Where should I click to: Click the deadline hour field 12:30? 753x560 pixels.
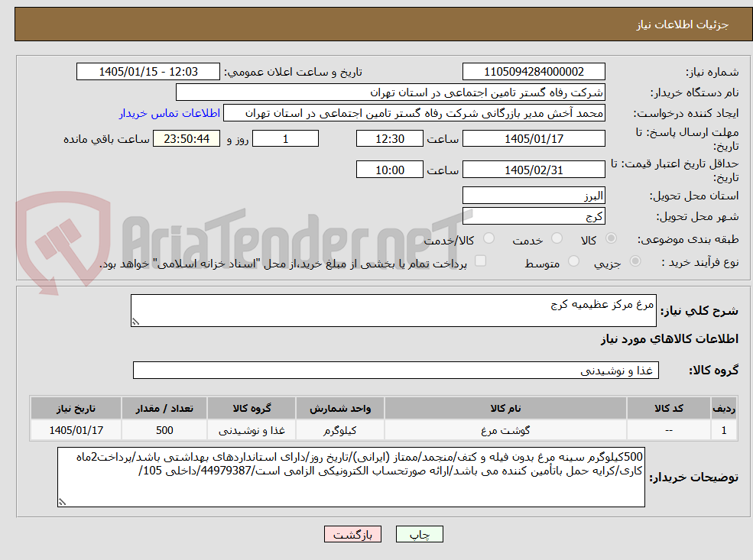389,139
